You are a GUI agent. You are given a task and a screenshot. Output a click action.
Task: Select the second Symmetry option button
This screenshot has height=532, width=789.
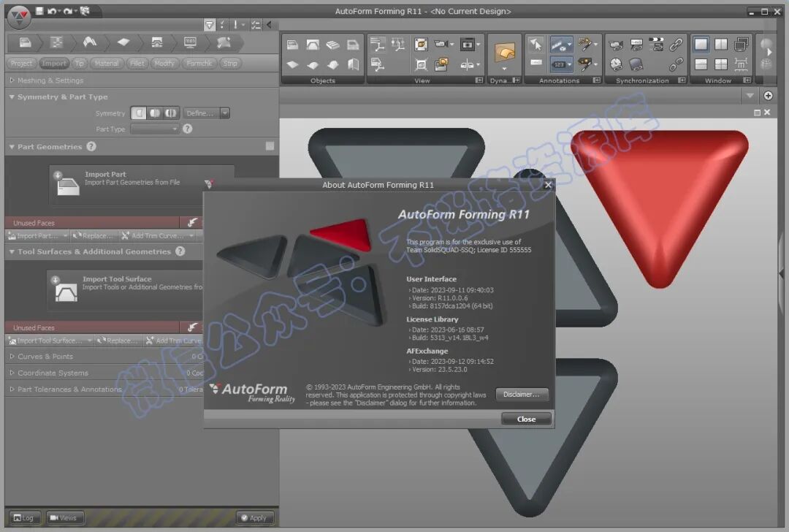click(154, 113)
